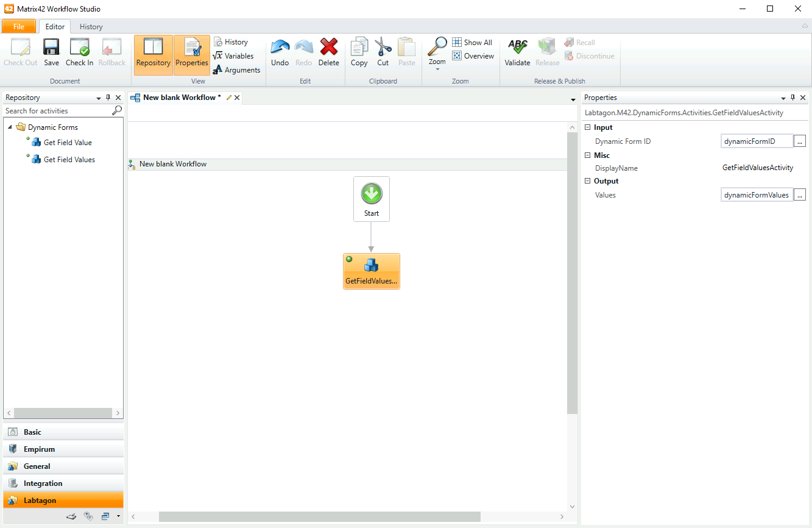The width and height of the screenshot is (812, 528).
Task: Collapse the Input property section
Action: (x=588, y=127)
